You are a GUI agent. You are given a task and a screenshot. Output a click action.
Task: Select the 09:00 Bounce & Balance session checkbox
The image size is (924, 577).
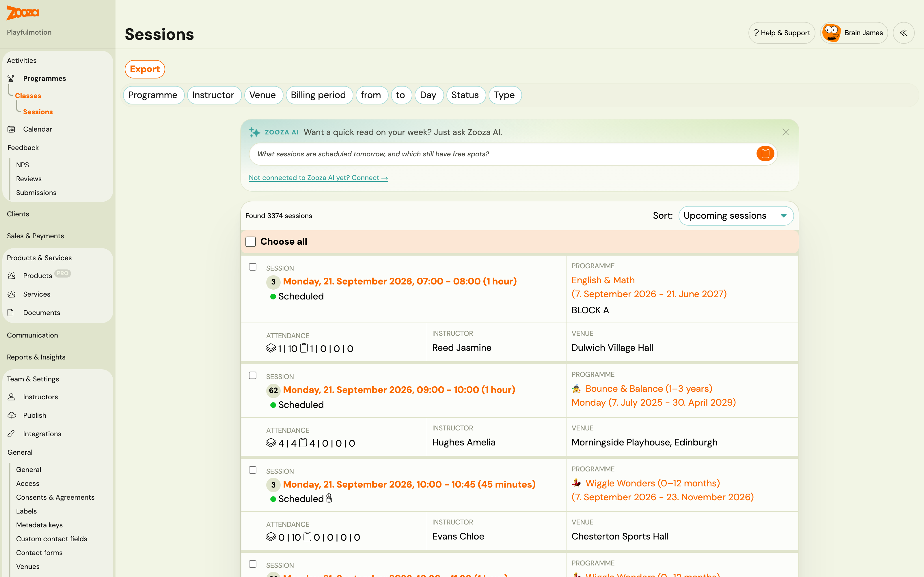(253, 376)
